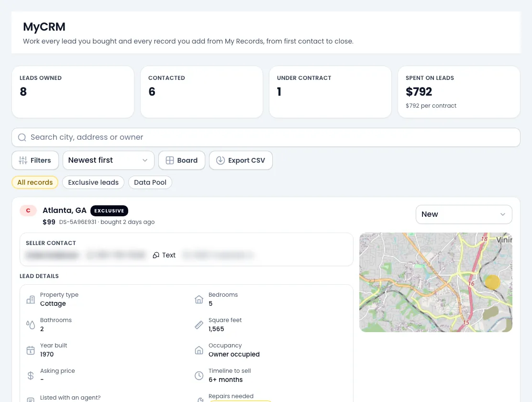Click the Text message bubble icon
The width and height of the screenshot is (532, 402).
156,255
